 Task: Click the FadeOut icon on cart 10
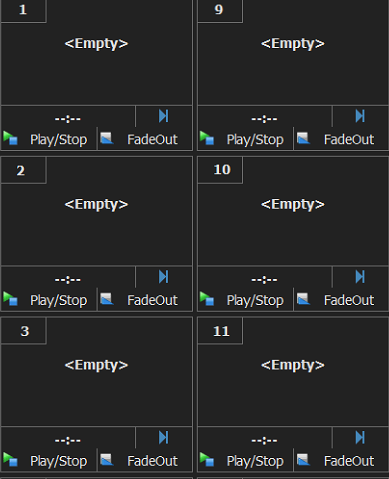304,299
